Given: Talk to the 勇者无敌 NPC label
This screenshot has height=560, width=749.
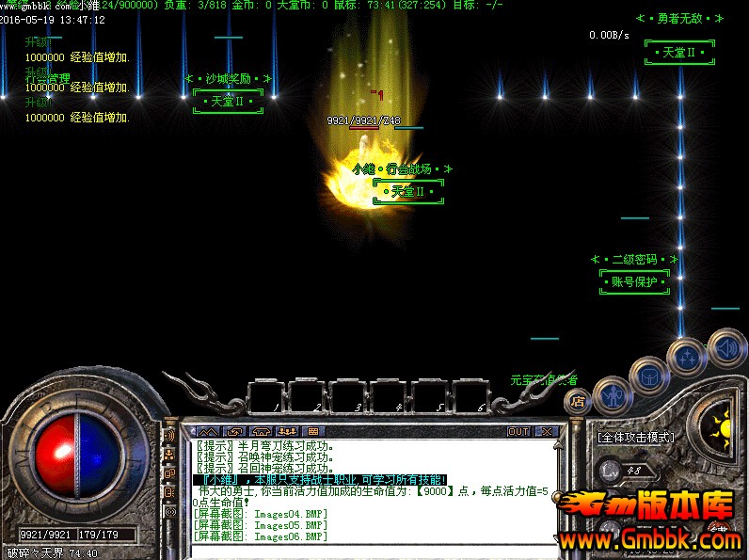Looking at the screenshot, I should click(679, 19).
